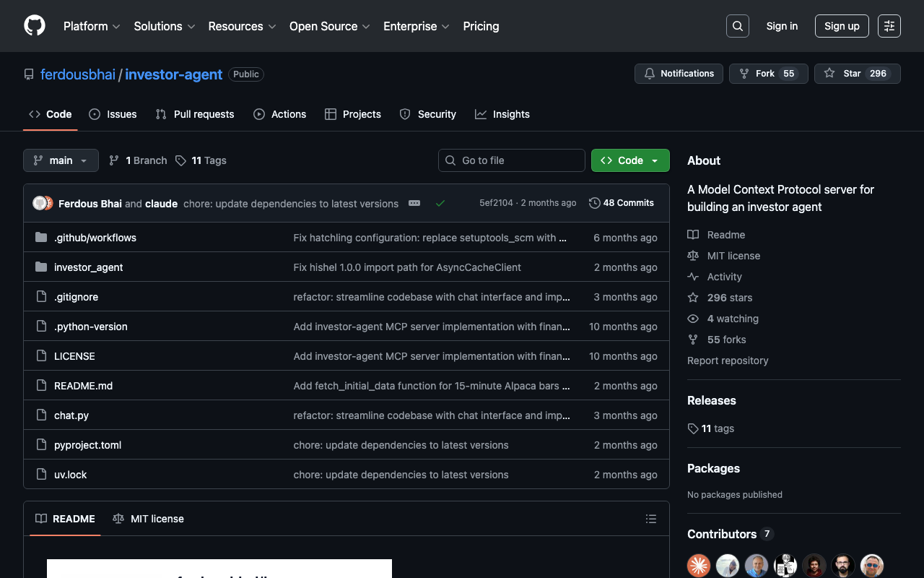Open the search magnifier icon
Viewport: 924px width, 578px height.
(x=737, y=26)
